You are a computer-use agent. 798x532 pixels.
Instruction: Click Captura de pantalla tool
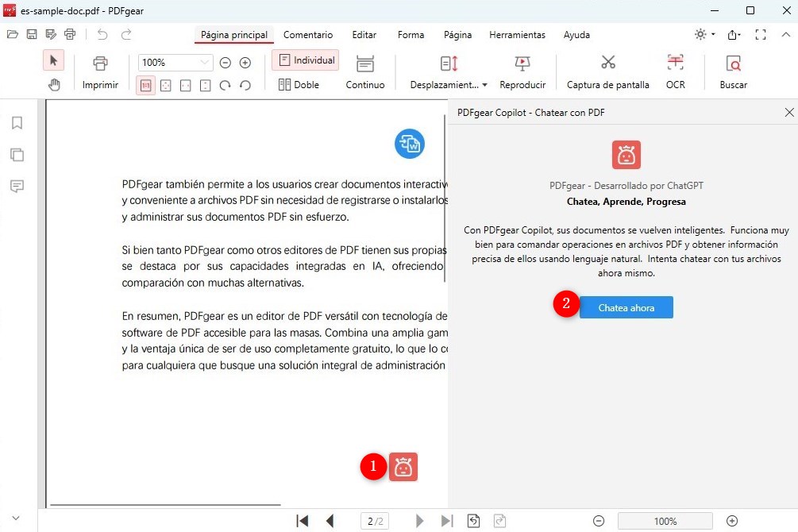(x=607, y=71)
